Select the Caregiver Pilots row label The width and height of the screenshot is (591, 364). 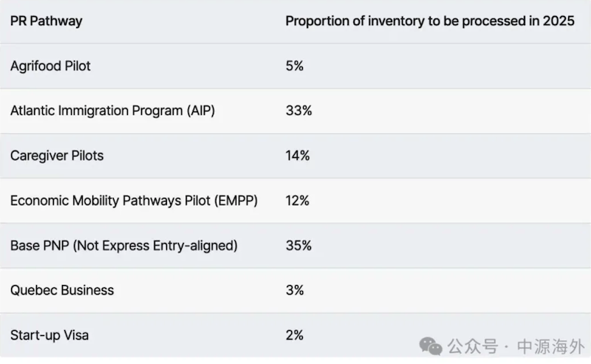point(57,156)
